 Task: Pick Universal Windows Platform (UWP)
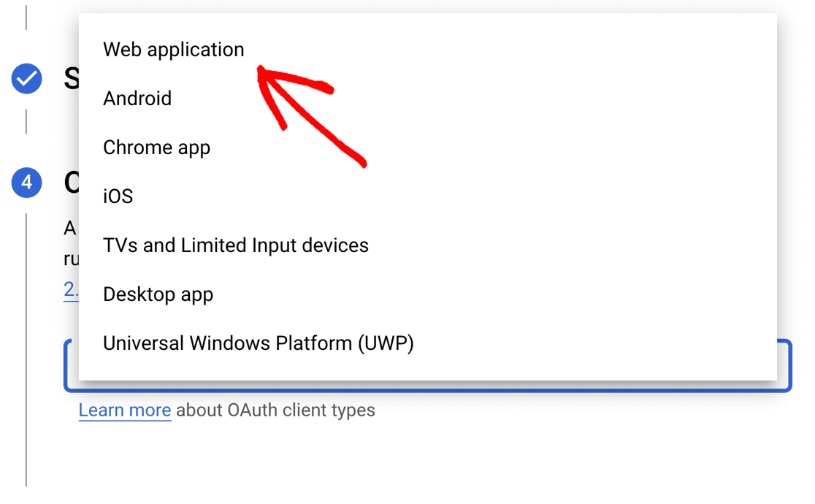click(x=258, y=343)
